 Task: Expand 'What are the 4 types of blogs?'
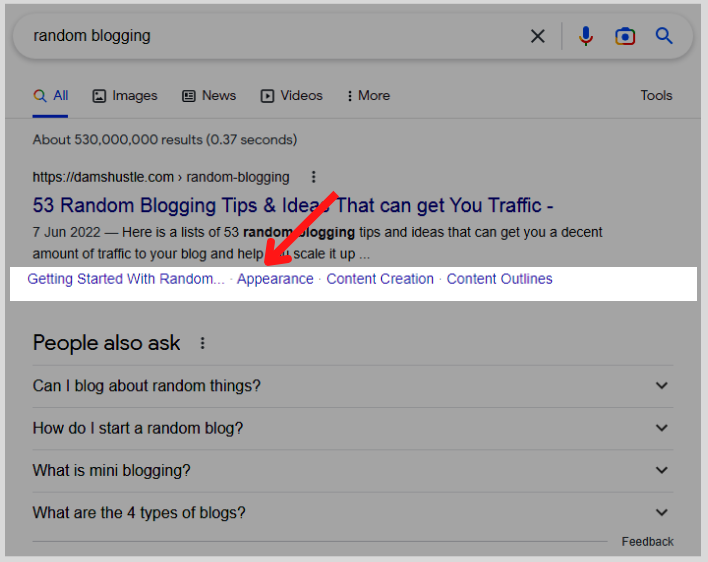point(353,513)
